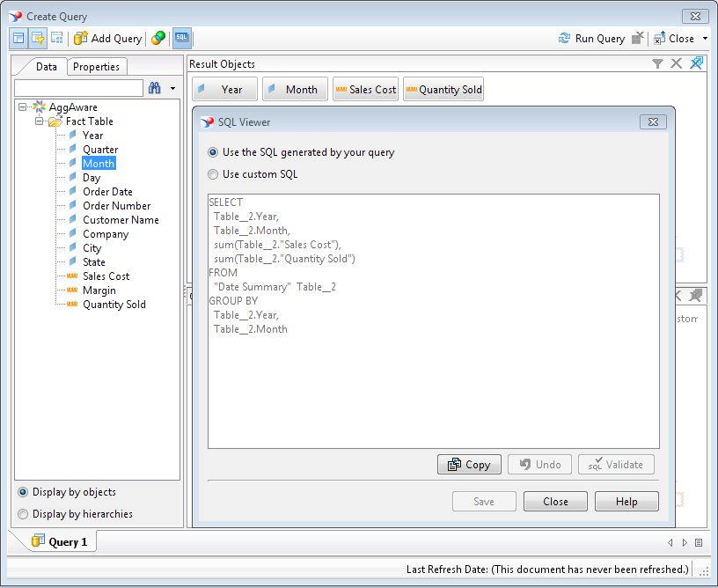Select the Day dimension object
This screenshot has height=588, width=718.
[x=92, y=178]
